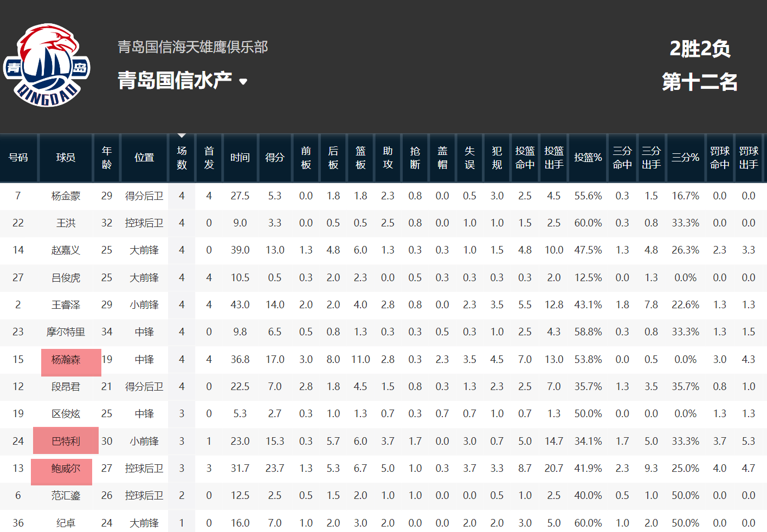The image size is (767, 532).
Task: Sort by 时间 column header
Action: click(x=240, y=158)
